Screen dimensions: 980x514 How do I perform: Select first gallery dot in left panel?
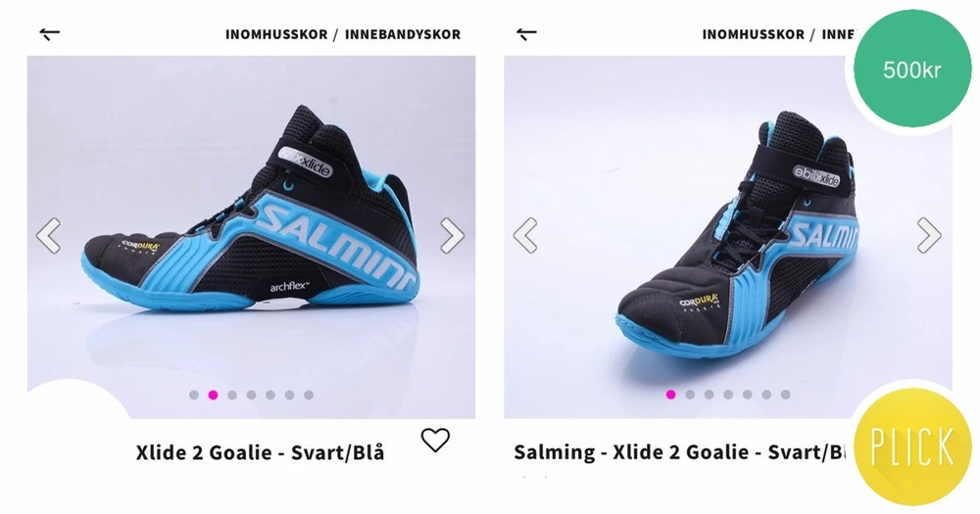pos(194,395)
